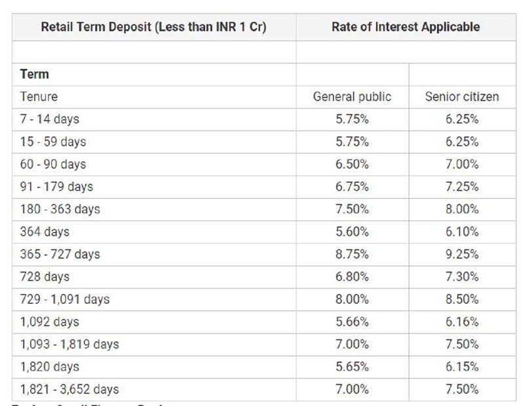This screenshot has height=406, width=532.
Task: Click the 6.15% senior rate for 1,820 days
Action: [x=462, y=367]
